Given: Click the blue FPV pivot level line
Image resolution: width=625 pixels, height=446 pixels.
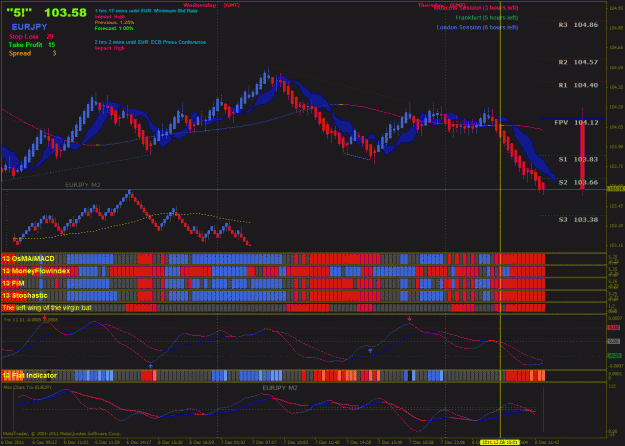Looking at the screenshot, I should point(572,118).
